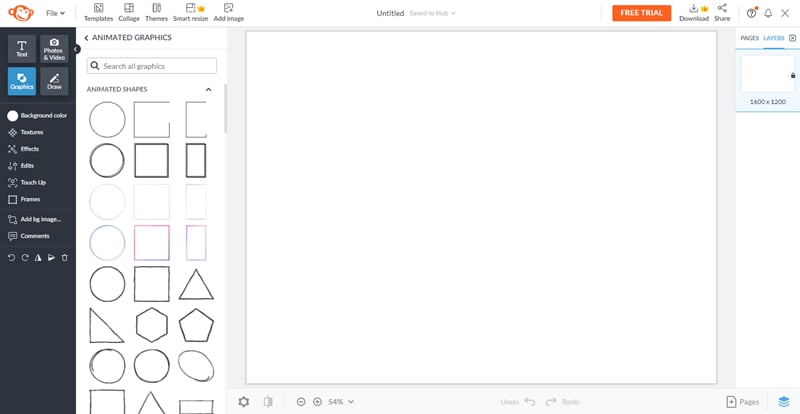Click the Untitled project title

point(390,13)
